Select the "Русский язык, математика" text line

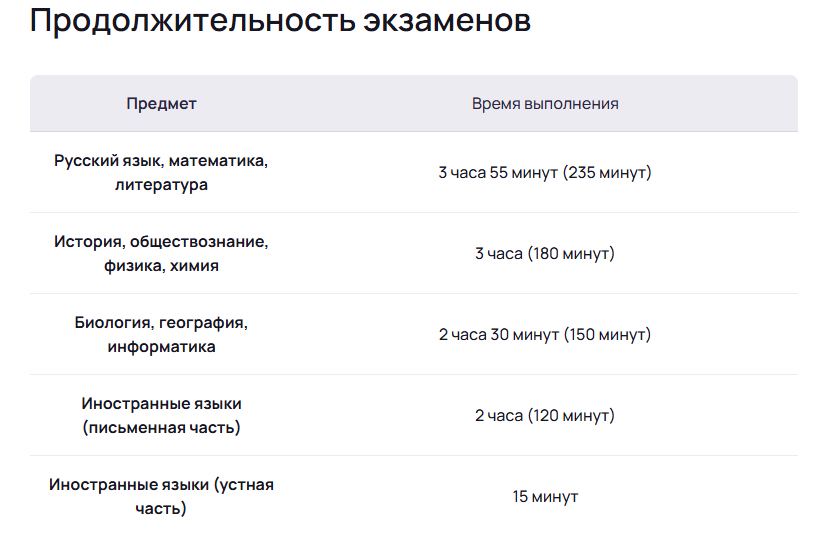pos(161,160)
